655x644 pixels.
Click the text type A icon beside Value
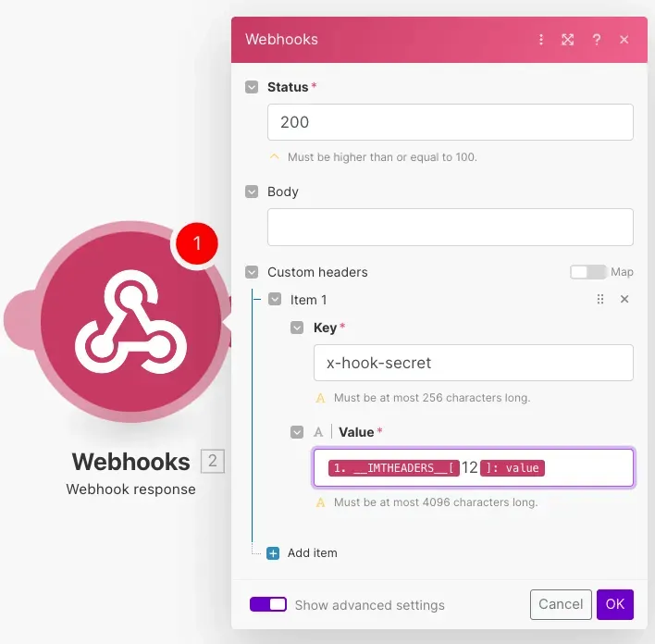[318, 432]
